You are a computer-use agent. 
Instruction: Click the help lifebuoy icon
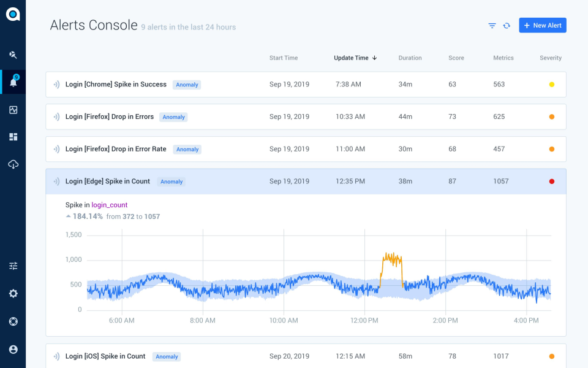tap(13, 321)
